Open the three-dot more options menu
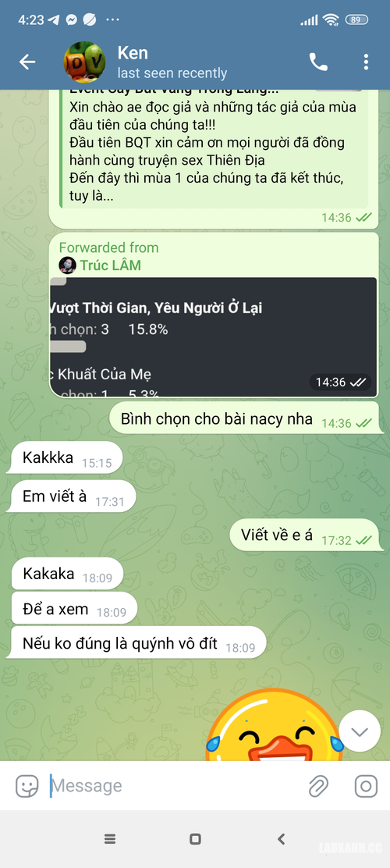 point(366,62)
